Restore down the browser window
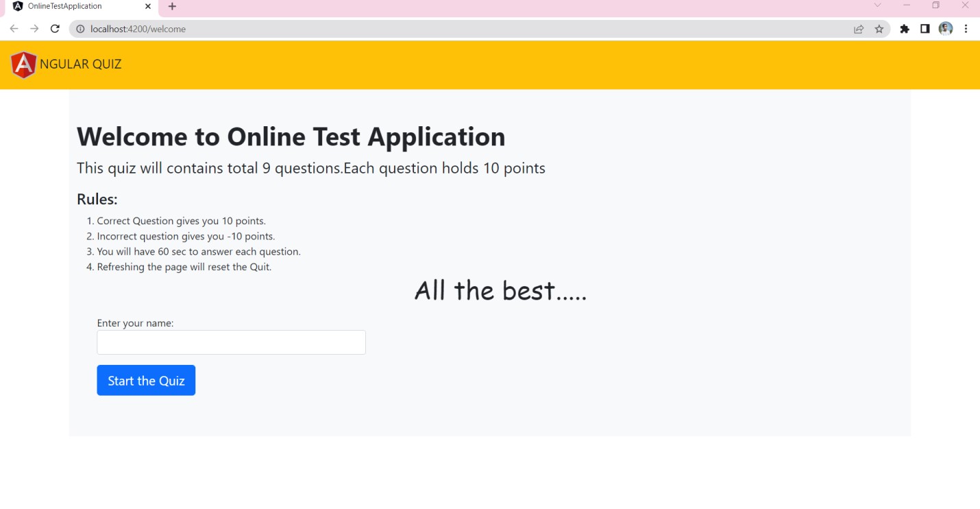980x509 pixels. (935, 5)
